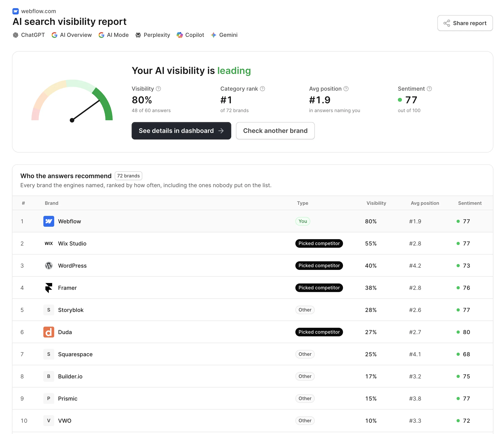Click the Duda brand name

(65, 332)
